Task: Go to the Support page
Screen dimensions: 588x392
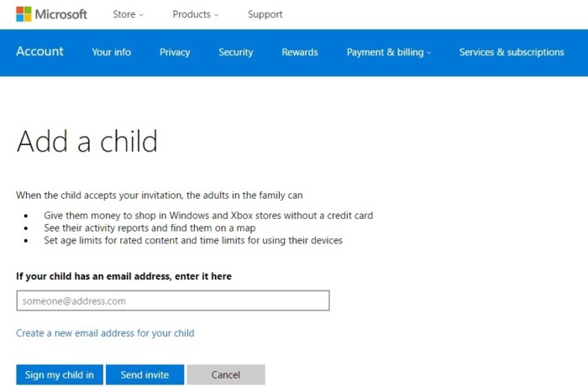Action: click(x=265, y=14)
